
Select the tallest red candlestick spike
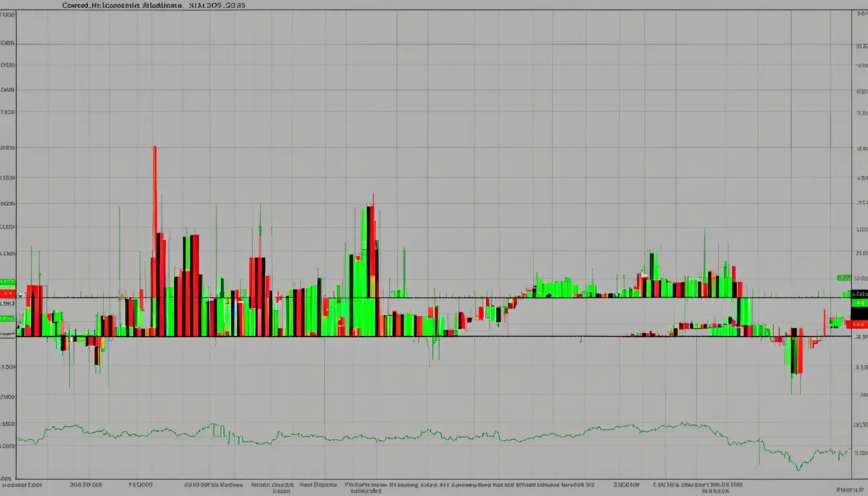coord(155,194)
